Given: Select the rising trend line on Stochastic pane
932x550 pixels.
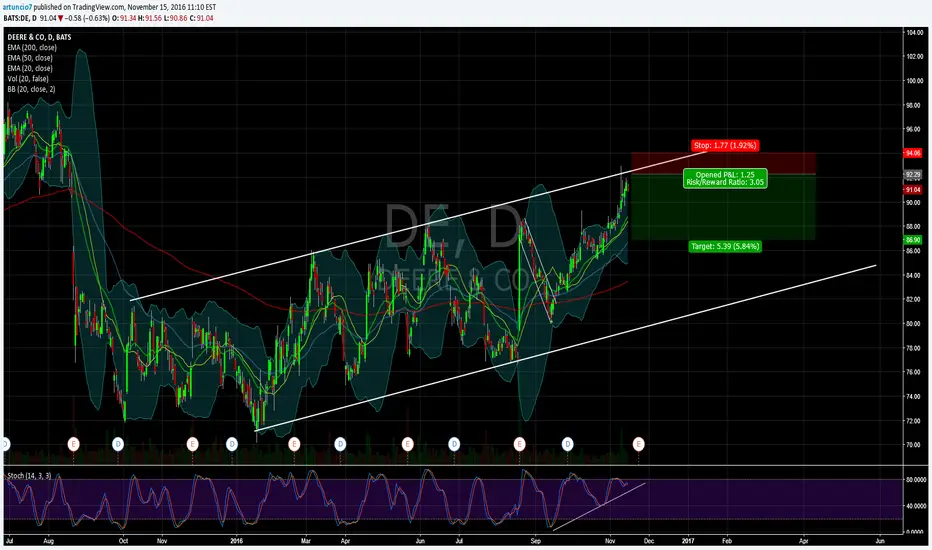Looking at the screenshot, I should [x=599, y=506].
